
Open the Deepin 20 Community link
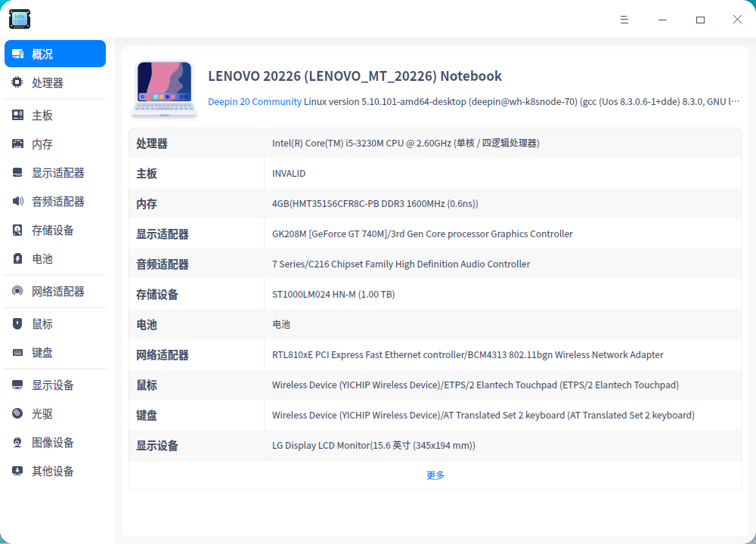255,102
